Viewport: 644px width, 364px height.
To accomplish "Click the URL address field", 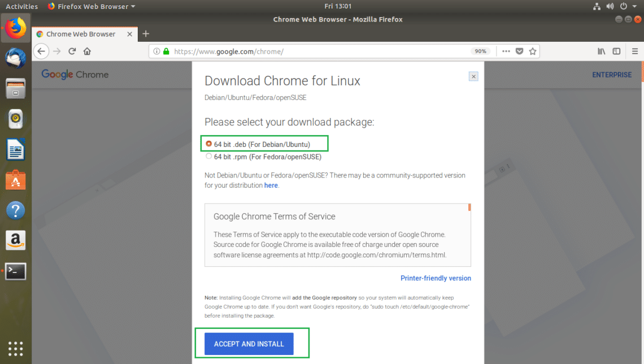I will click(x=316, y=51).
